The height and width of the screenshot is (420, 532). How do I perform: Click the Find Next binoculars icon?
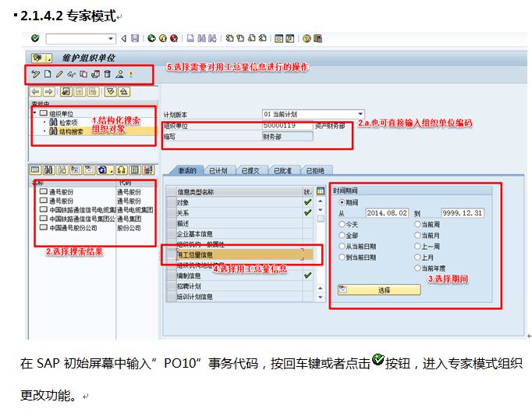(212, 38)
